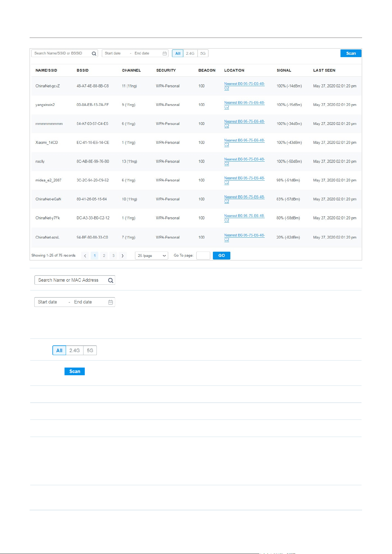Viewport: 392px width, 554px height.
Task: Open page 2 in pagination
Action: (x=104, y=256)
